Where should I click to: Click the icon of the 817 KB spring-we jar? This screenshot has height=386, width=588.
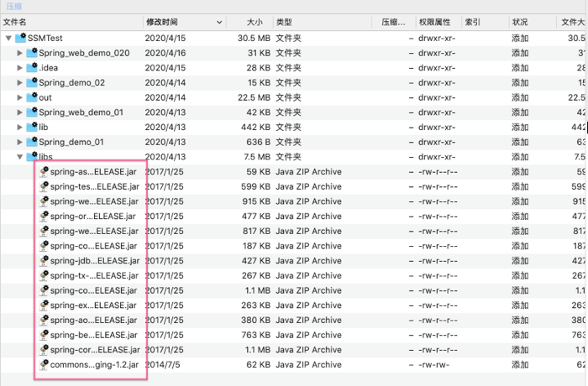(45, 231)
